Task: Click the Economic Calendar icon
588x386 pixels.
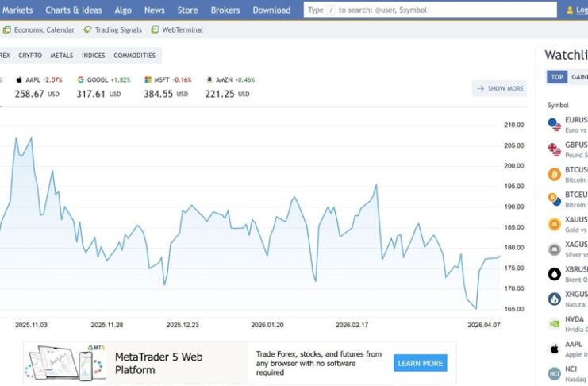Action: click(x=6, y=30)
